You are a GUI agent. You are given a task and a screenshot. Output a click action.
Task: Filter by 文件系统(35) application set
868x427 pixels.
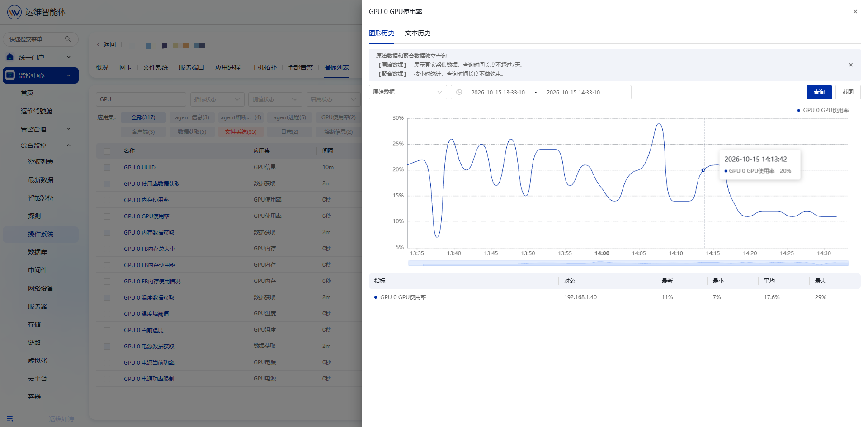(x=241, y=132)
